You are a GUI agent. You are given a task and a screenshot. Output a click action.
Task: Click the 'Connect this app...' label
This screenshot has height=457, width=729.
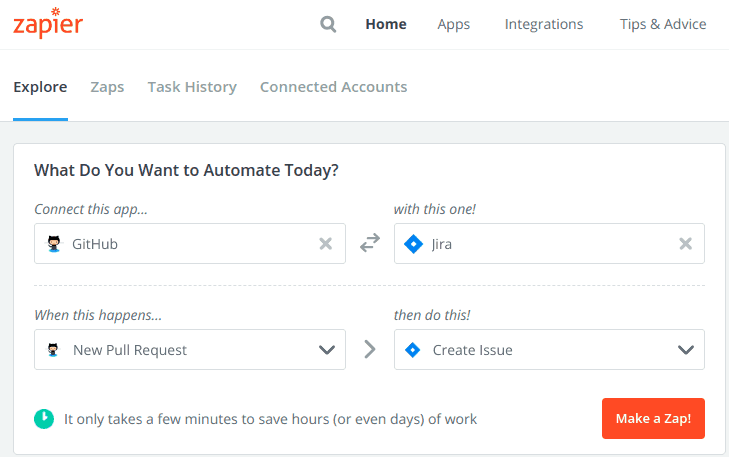pos(91,210)
